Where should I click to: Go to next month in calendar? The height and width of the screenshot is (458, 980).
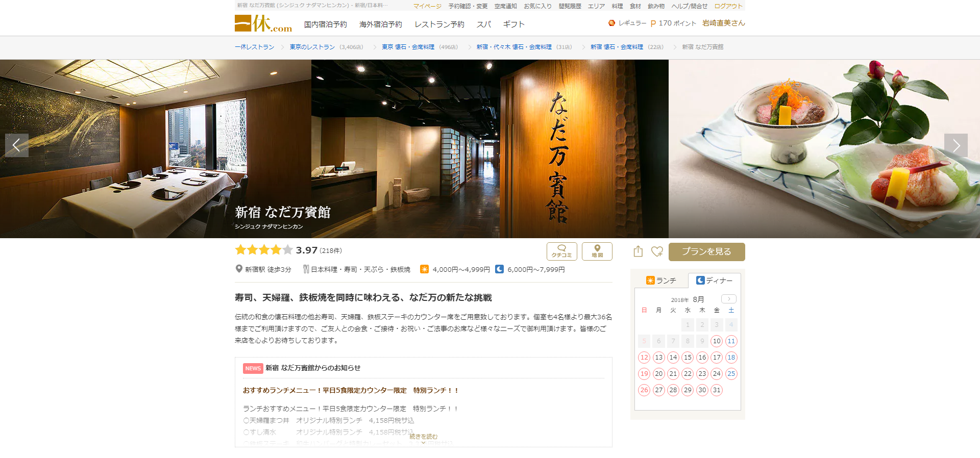pos(729,299)
